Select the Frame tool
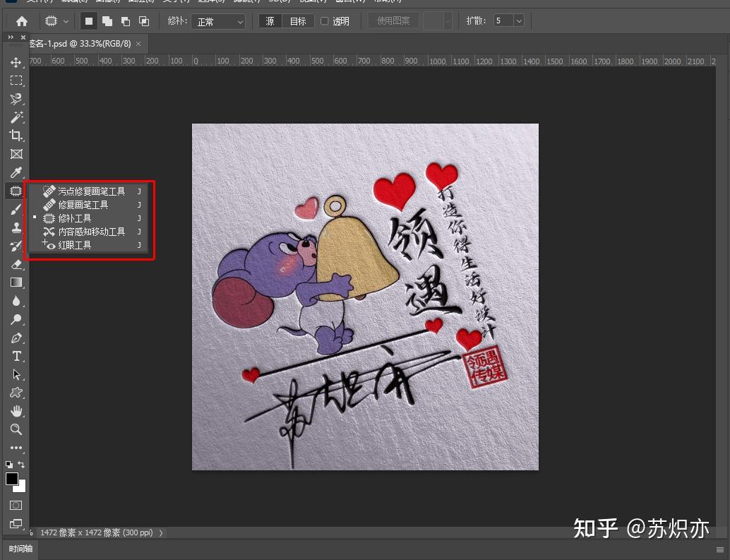 pos(16,154)
